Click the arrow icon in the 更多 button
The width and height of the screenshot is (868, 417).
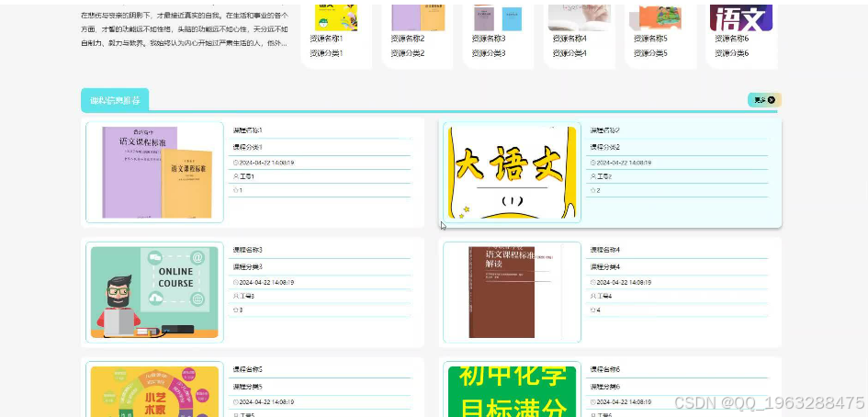click(x=772, y=100)
